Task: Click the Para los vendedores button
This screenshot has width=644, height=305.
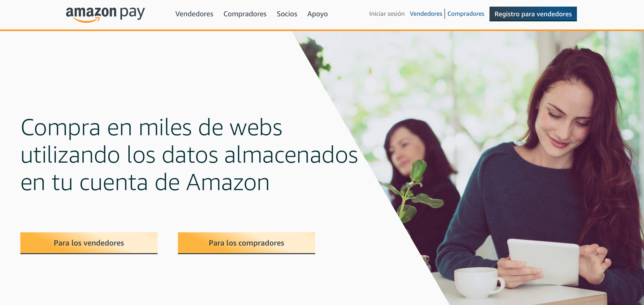Action: tap(89, 243)
